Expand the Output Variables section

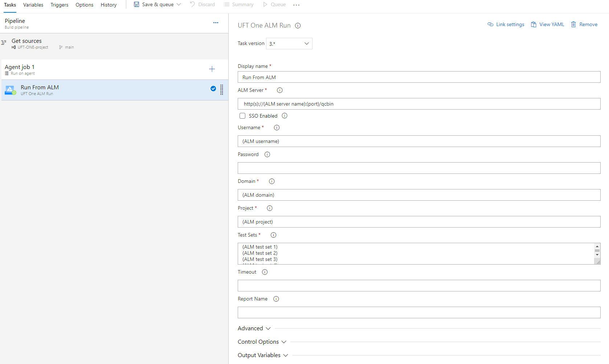(262, 355)
